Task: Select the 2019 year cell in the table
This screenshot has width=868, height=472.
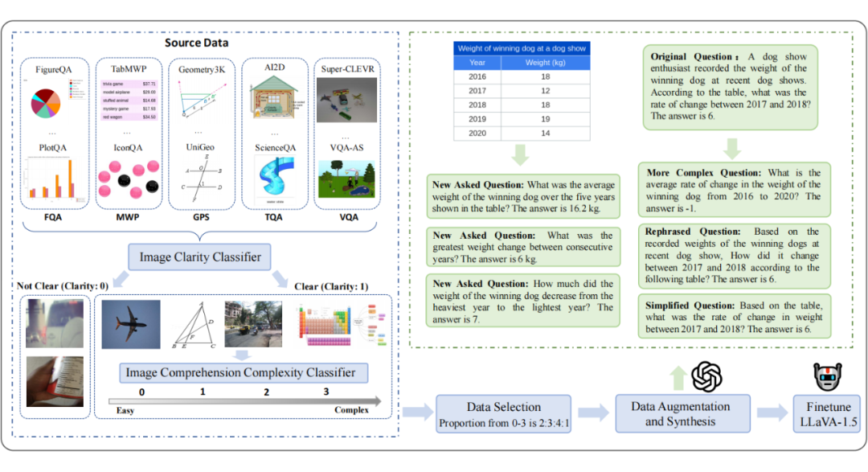Action: click(477, 118)
